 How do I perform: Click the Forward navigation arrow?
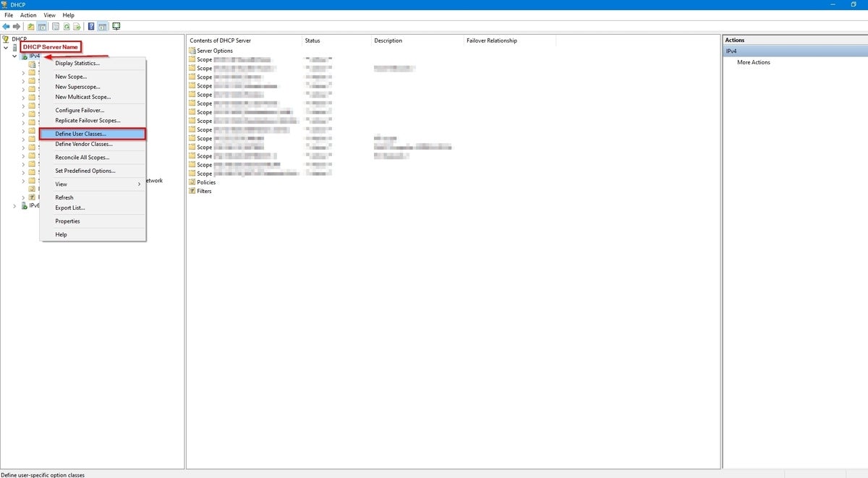click(16, 26)
